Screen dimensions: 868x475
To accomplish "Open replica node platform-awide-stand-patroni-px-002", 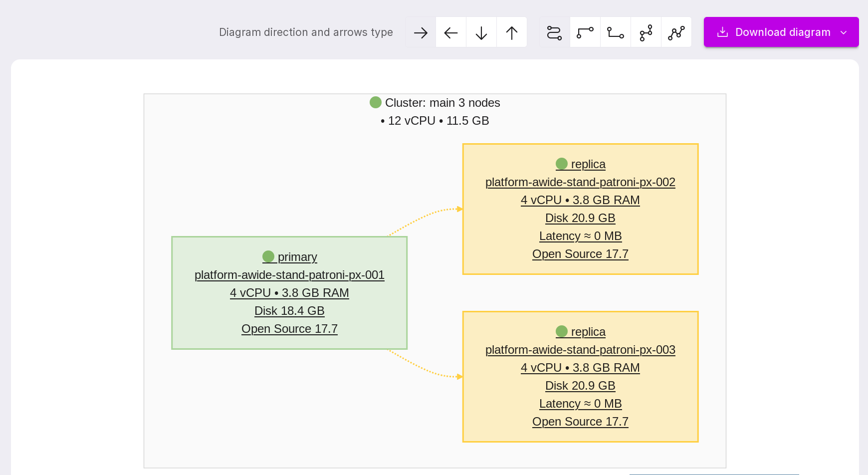I will point(580,182).
